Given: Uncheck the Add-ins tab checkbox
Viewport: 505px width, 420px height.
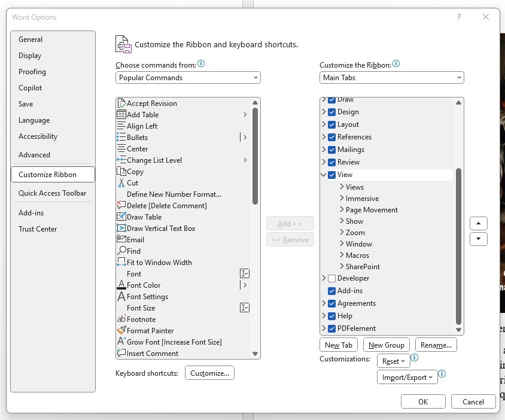Looking at the screenshot, I should tap(331, 291).
